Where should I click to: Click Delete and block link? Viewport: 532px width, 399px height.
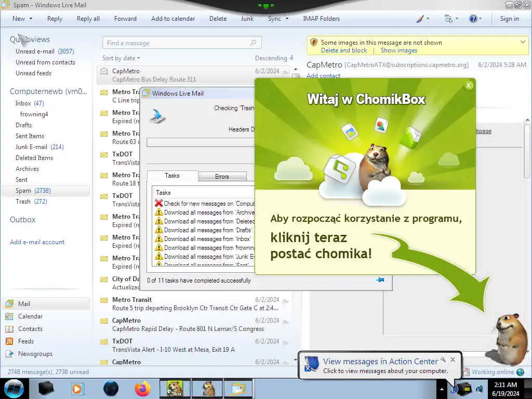click(344, 50)
